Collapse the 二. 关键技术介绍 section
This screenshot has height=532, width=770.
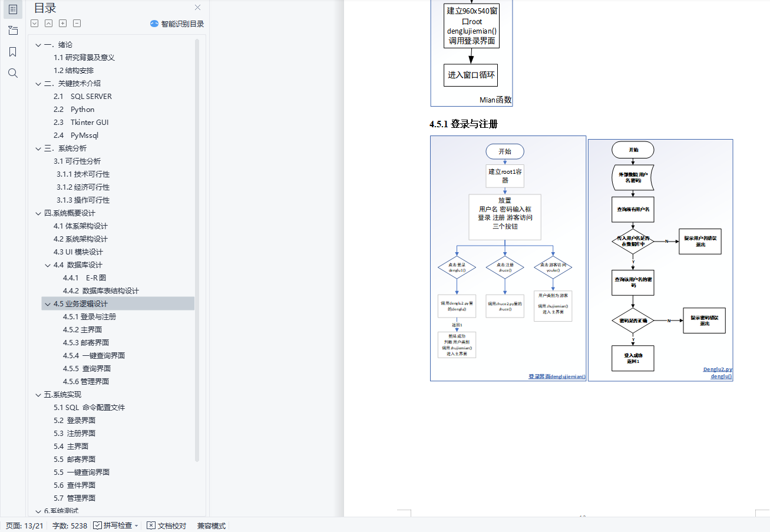[38, 84]
